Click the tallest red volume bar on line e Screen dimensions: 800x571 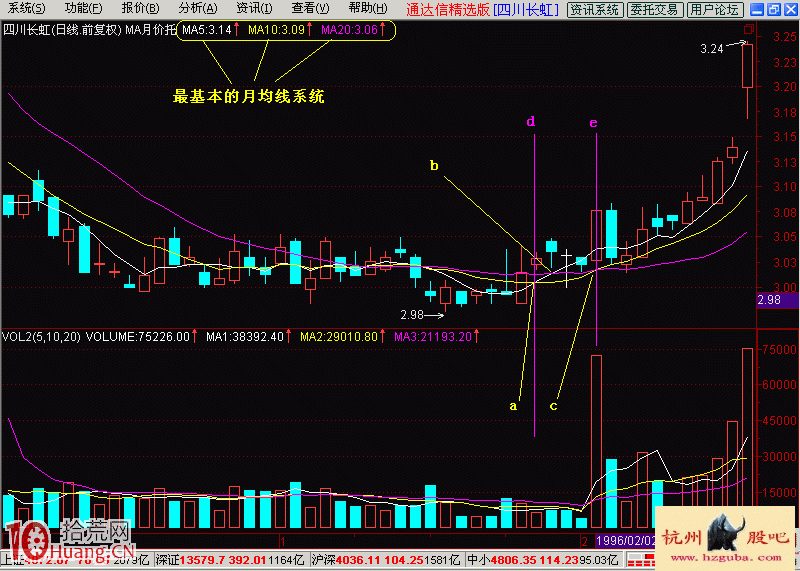(596, 441)
